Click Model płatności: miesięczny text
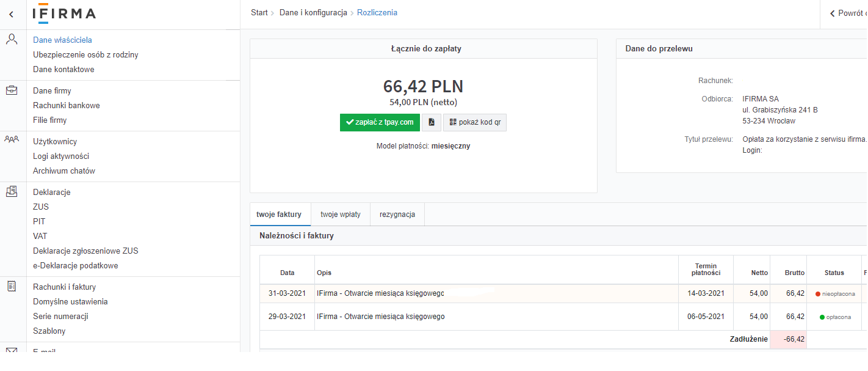This screenshot has height=371, width=868. point(423,146)
